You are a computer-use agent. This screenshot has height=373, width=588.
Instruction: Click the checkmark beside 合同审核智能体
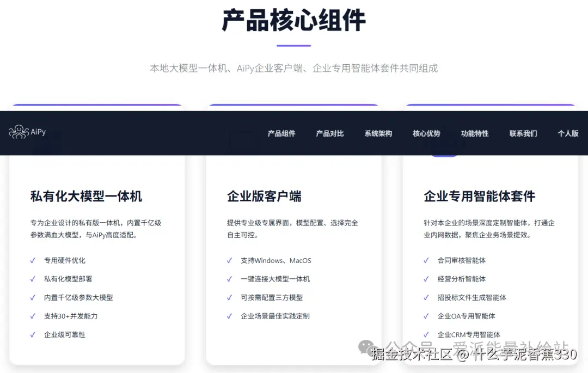(426, 260)
